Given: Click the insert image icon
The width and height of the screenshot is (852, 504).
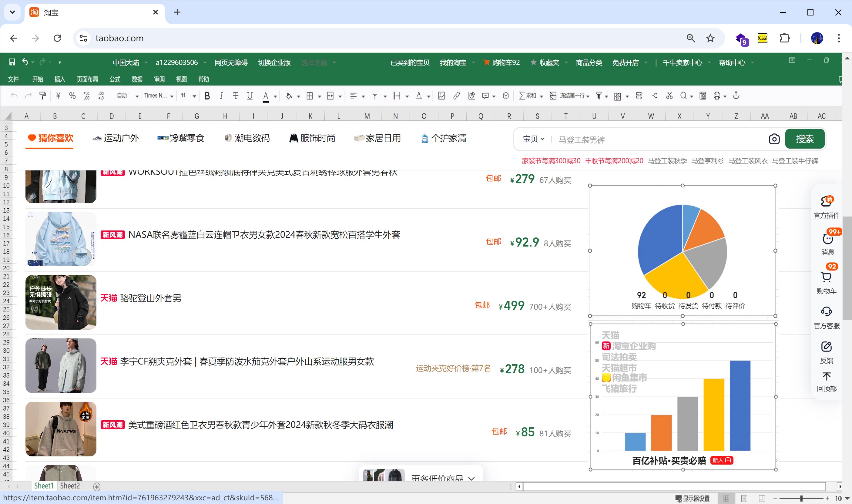Looking at the screenshot, I should click(441, 96).
